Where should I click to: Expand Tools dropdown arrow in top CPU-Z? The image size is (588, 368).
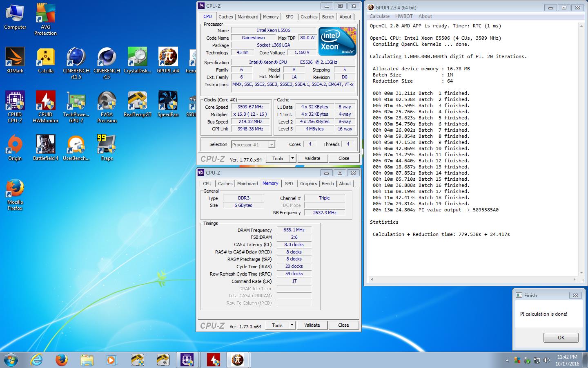point(292,158)
